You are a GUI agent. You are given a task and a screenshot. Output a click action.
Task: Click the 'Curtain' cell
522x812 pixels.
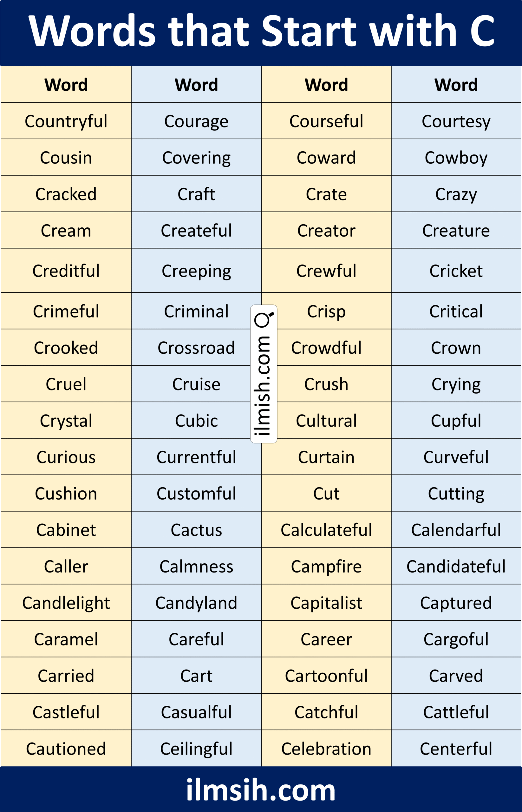326,457
